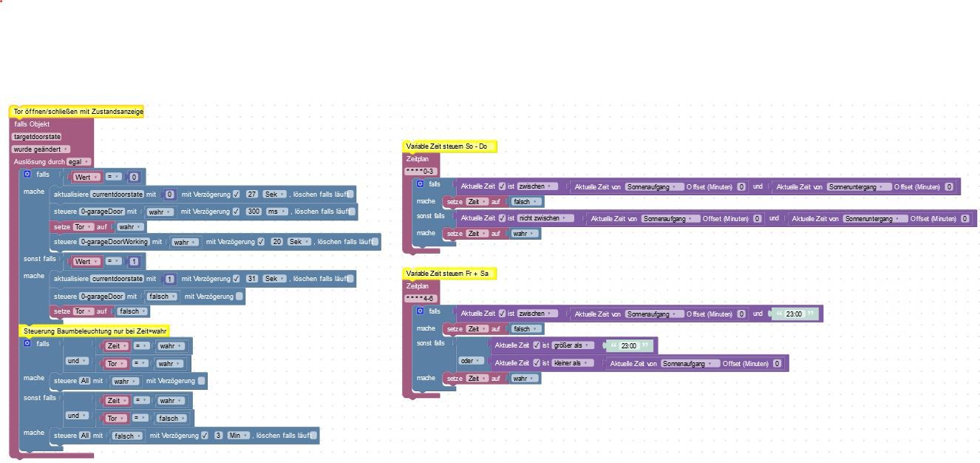Open 'wahr' dropdown on 0-garageDoorWorking row
The height and width of the screenshot is (463, 980).
tap(186, 242)
